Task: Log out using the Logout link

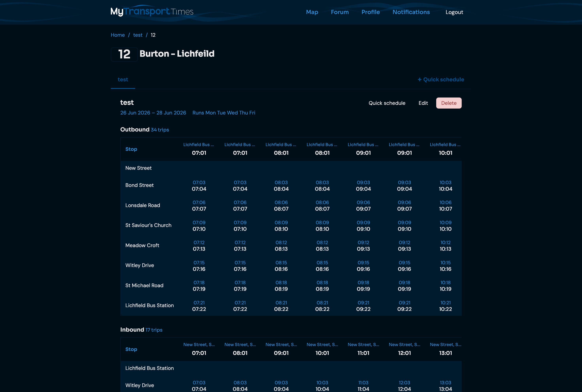Action: (454, 12)
